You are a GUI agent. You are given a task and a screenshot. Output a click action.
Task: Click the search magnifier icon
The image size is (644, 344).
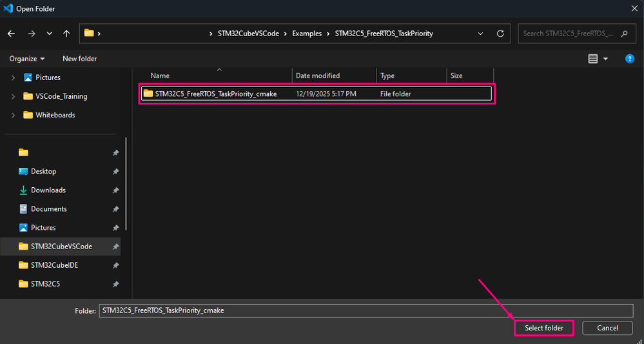pyautogui.click(x=624, y=34)
